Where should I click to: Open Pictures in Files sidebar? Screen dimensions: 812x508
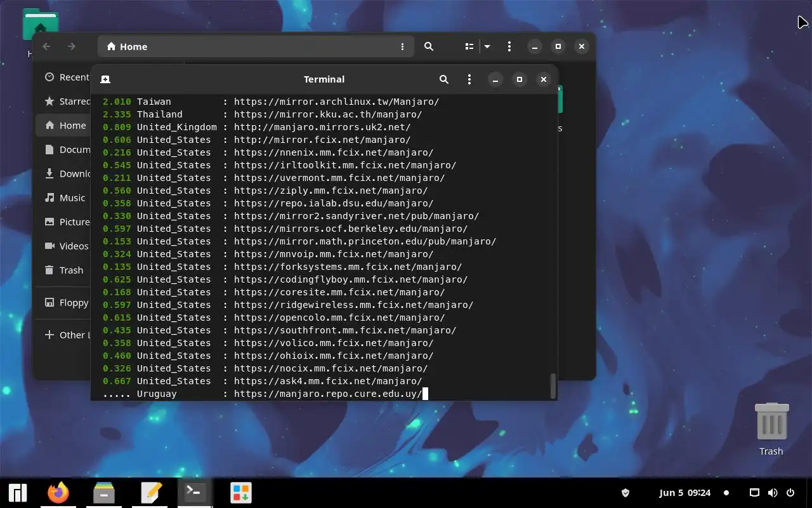[63, 222]
